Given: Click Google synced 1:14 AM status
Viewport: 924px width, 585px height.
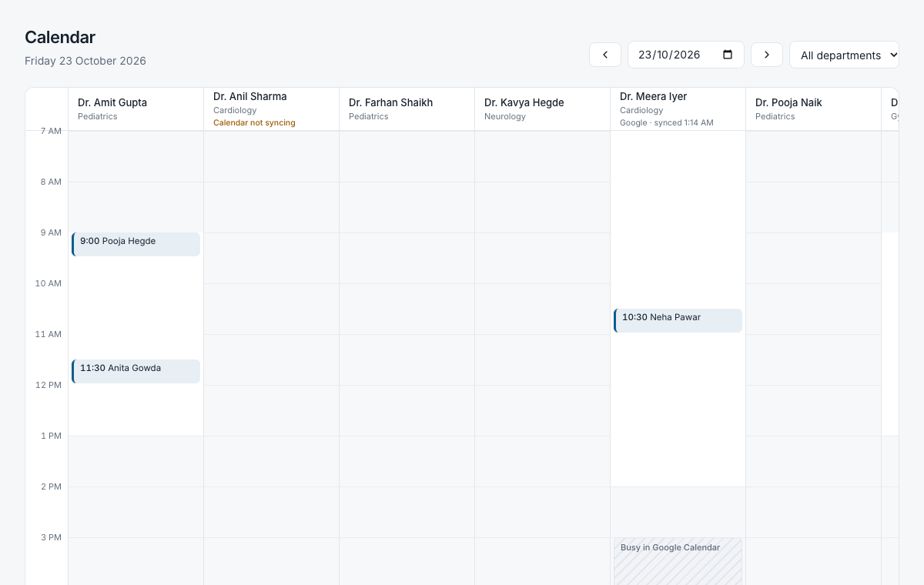Looking at the screenshot, I should coord(667,123).
